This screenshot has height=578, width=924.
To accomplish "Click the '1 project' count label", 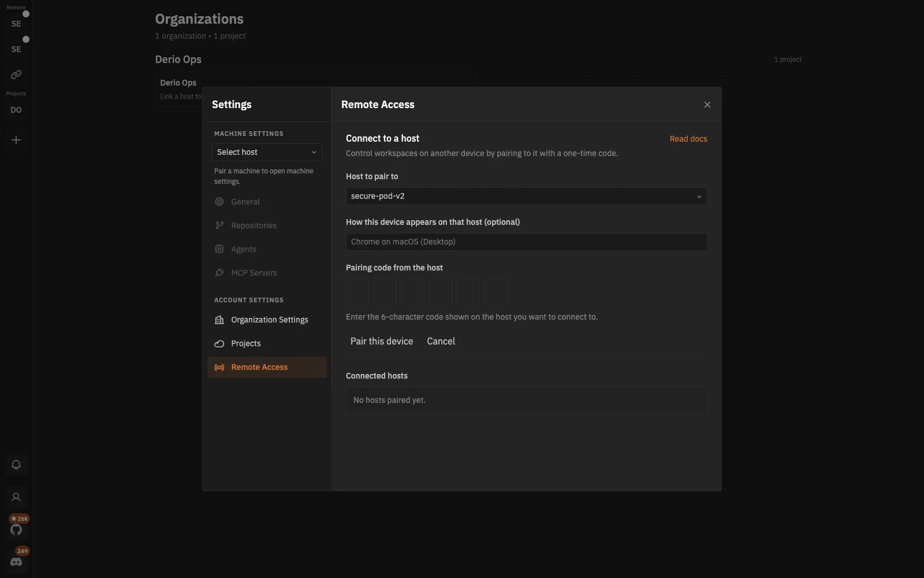I will [x=788, y=60].
